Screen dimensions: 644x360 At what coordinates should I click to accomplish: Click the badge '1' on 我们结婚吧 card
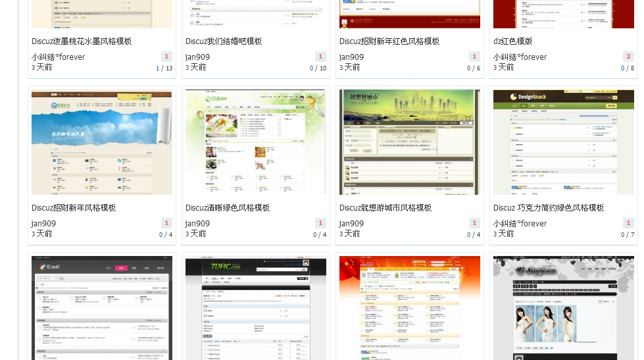click(320, 57)
